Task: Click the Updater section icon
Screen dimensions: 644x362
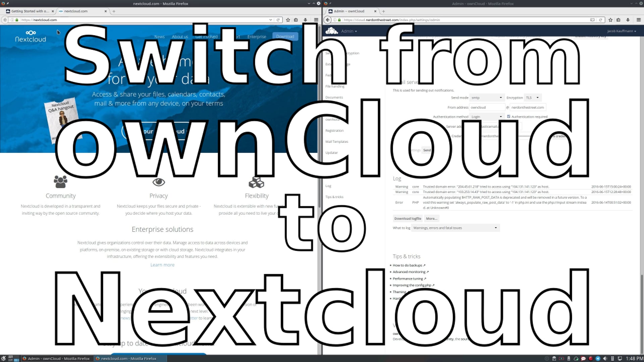Action: [x=332, y=152]
